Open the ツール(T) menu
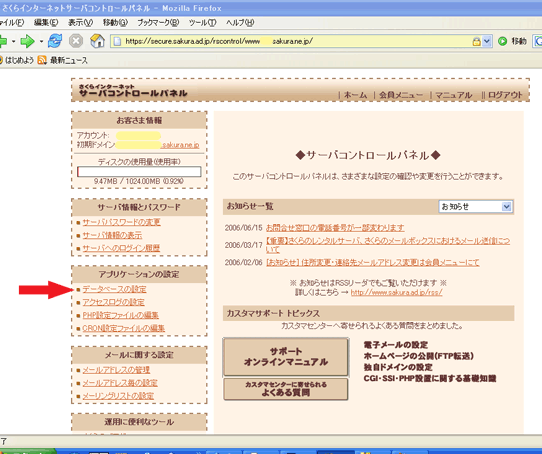542x454 pixels. point(202,23)
